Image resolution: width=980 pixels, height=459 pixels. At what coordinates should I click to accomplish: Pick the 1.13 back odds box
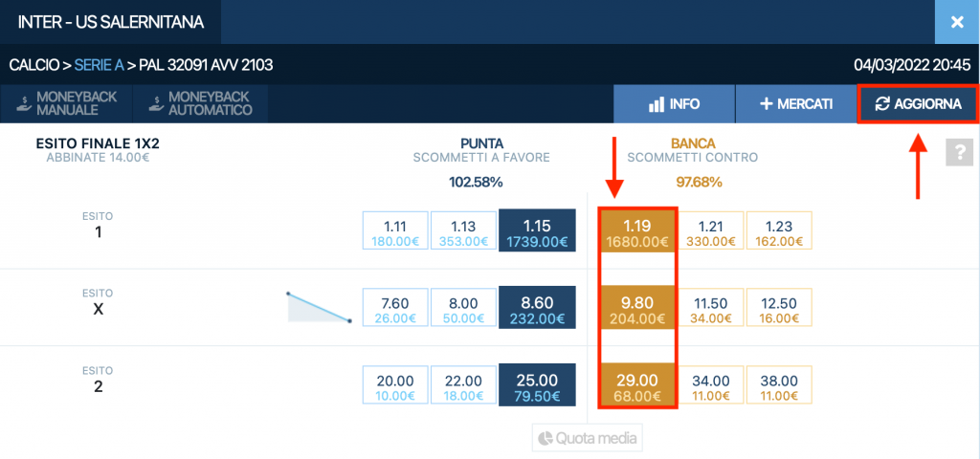463,233
